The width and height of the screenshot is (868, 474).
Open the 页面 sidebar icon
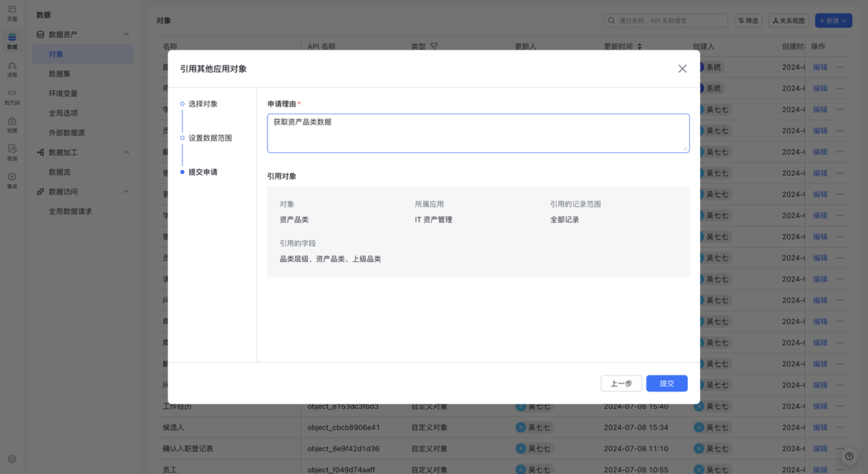tap(12, 13)
